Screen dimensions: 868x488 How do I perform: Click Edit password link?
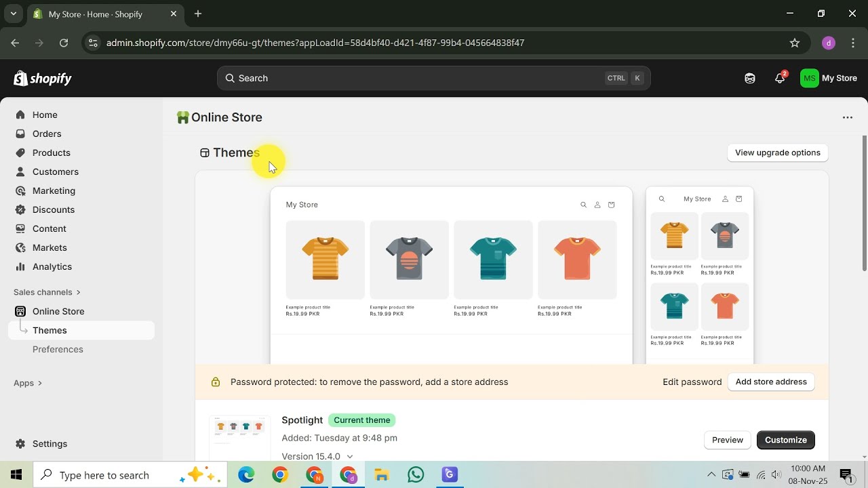[692, 382]
